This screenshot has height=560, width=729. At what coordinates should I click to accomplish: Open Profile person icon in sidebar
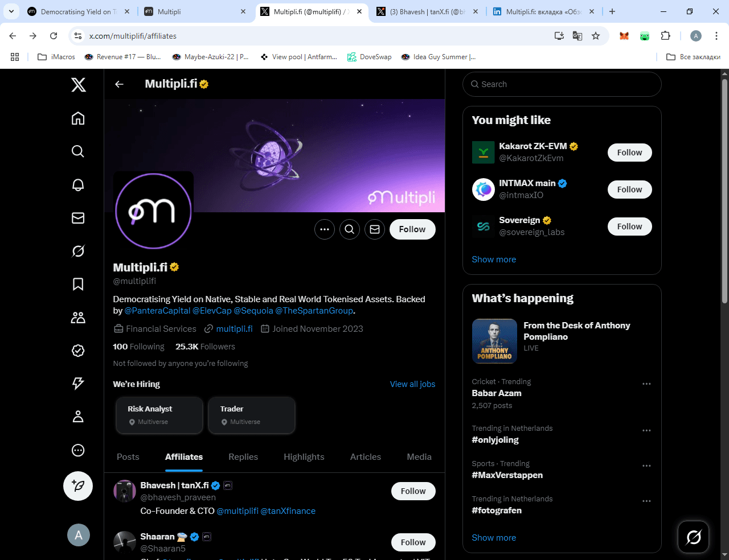tap(78, 417)
